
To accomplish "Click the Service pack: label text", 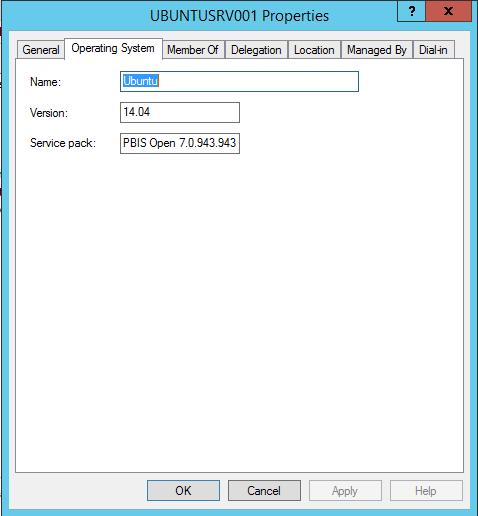I will coord(63,143).
